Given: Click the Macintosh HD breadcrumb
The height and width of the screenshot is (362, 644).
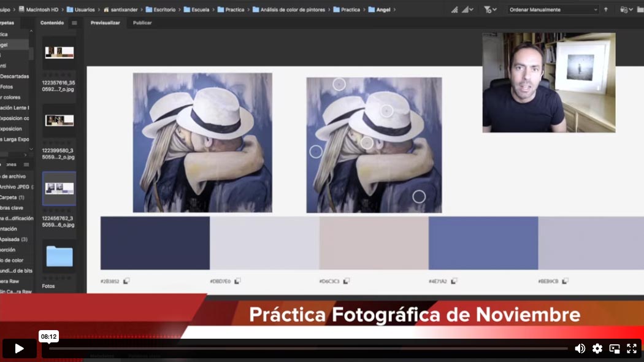Looking at the screenshot, I should (39, 9).
